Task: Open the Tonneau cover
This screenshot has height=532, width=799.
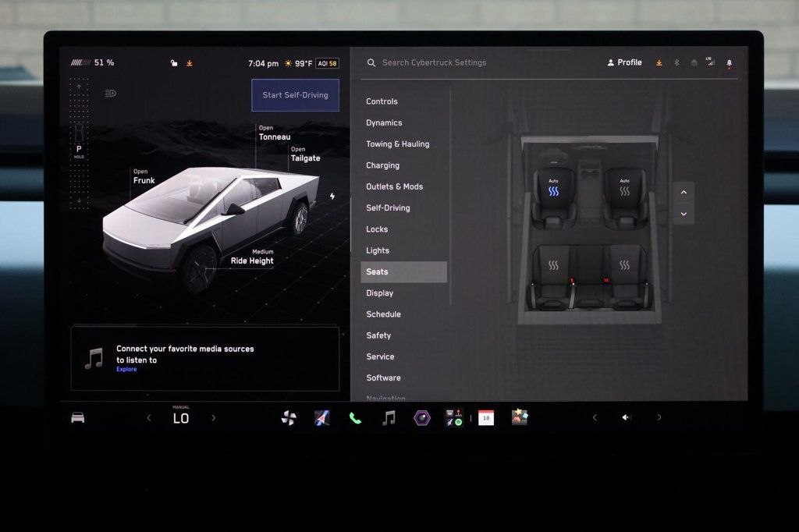Action: point(275,133)
